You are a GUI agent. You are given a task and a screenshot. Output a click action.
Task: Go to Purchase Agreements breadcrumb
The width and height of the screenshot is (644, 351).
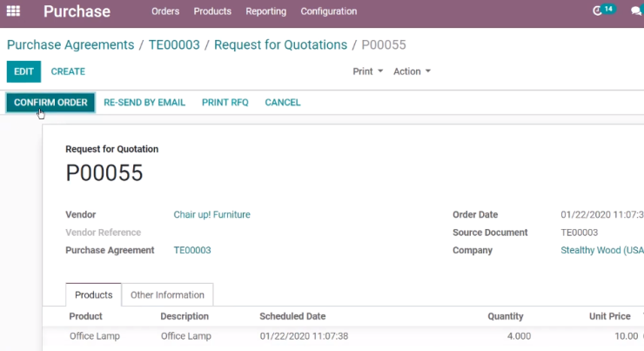[70, 44]
